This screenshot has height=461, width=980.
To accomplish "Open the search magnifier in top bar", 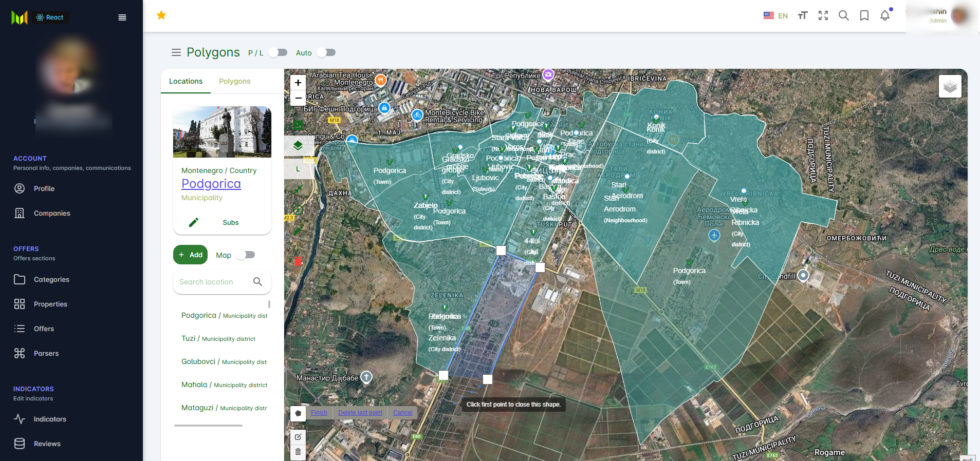I will tap(844, 15).
